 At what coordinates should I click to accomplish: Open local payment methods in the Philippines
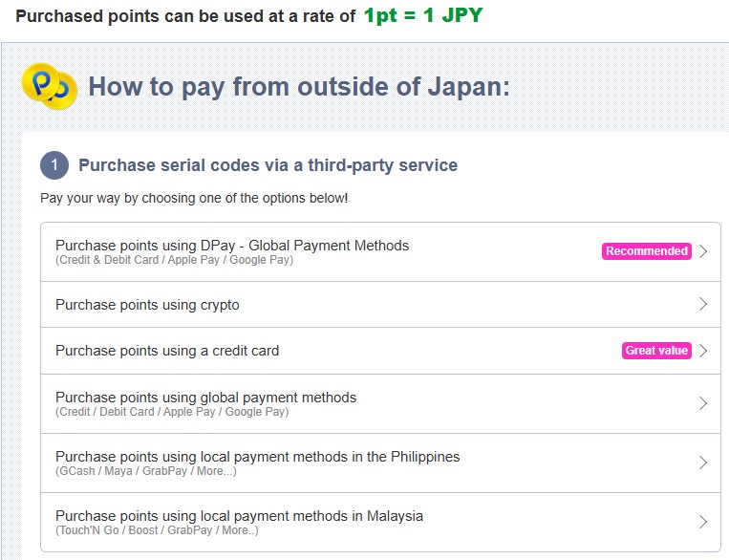(381, 463)
